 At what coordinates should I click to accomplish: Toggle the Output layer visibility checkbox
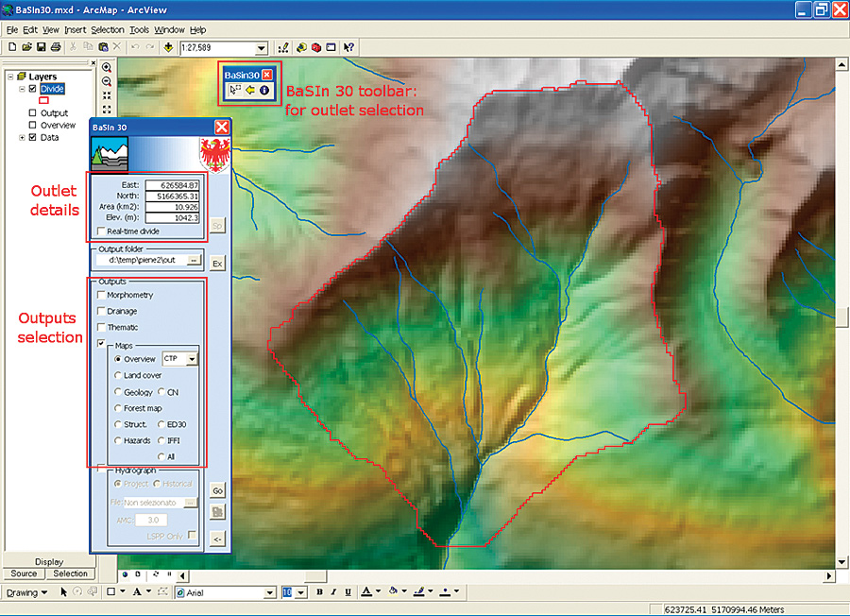tap(33, 113)
